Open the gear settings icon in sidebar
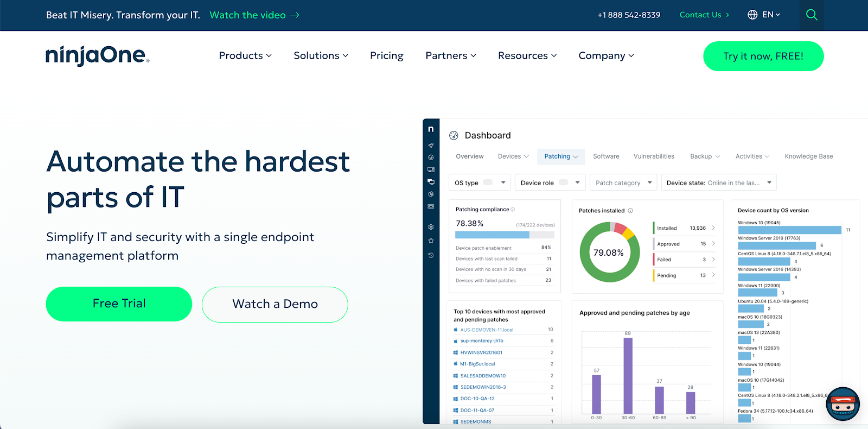The width and height of the screenshot is (868, 429). tap(431, 227)
